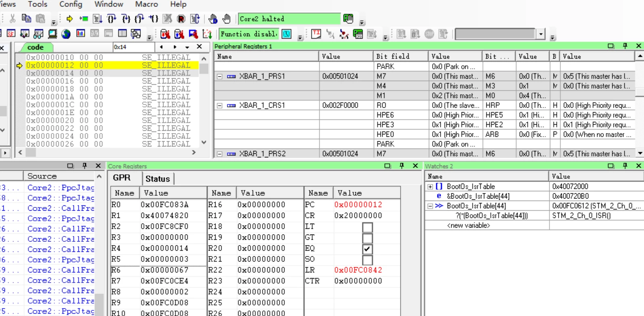
Task: Collapse the XBAR_1_PRS1 register node
Action: coord(220,76)
